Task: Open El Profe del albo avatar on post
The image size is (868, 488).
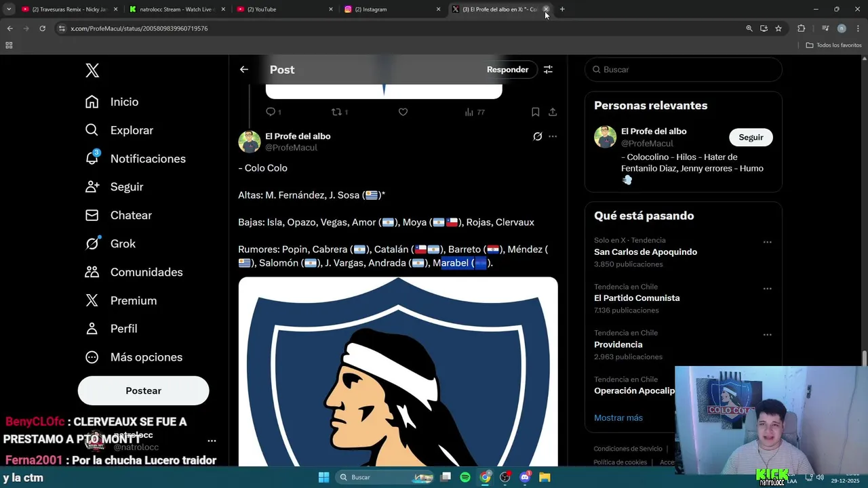Action: [250, 142]
